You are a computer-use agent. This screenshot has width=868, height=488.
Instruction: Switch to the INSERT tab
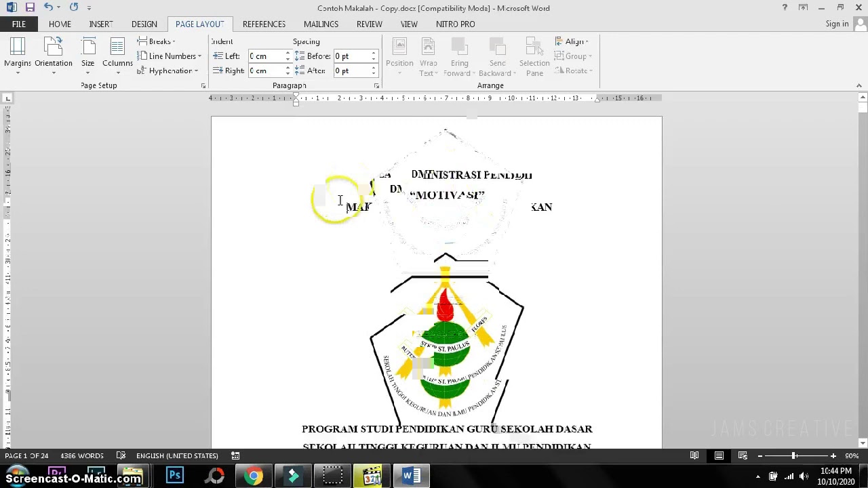pos(101,24)
